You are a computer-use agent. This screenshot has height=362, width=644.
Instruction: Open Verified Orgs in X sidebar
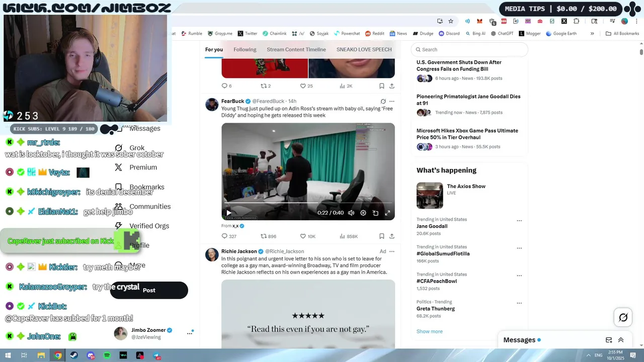[x=149, y=226]
